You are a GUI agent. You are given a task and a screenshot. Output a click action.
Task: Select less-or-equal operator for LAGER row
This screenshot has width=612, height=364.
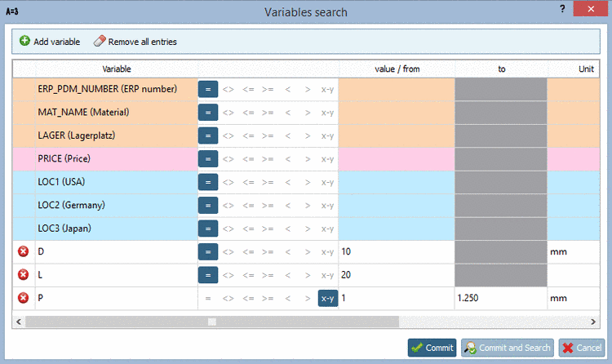[248, 136]
